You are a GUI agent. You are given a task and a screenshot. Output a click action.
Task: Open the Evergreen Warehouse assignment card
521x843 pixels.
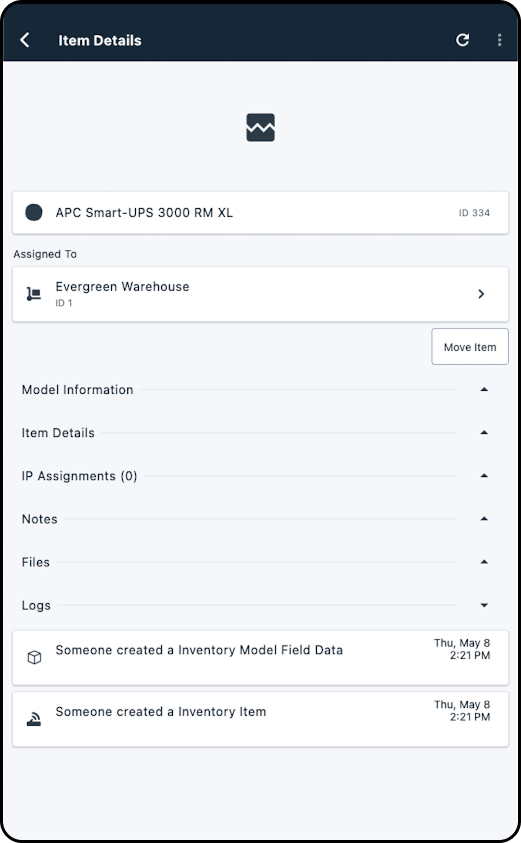tap(260, 294)
